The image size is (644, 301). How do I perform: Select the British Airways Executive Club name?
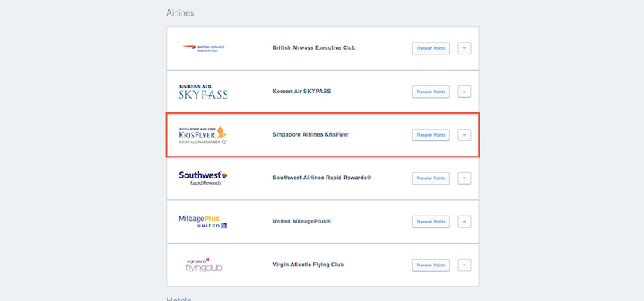point(314,47)
